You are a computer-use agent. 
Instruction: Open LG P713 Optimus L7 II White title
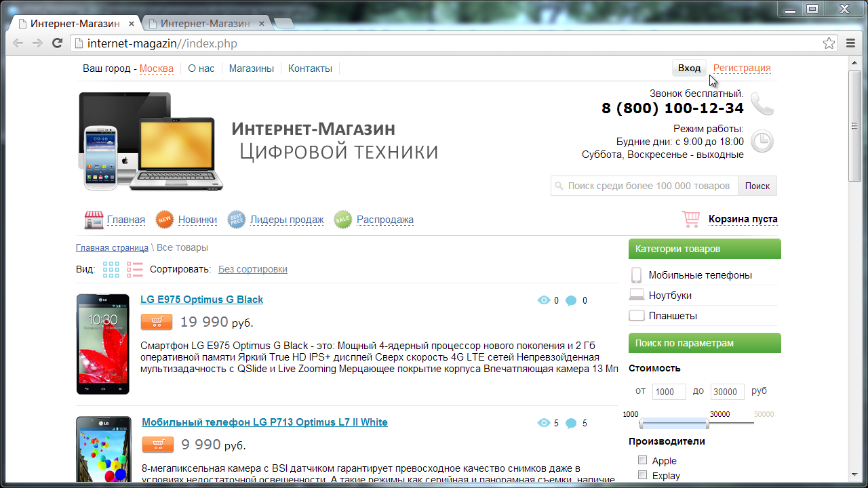(x=264, y=422)
